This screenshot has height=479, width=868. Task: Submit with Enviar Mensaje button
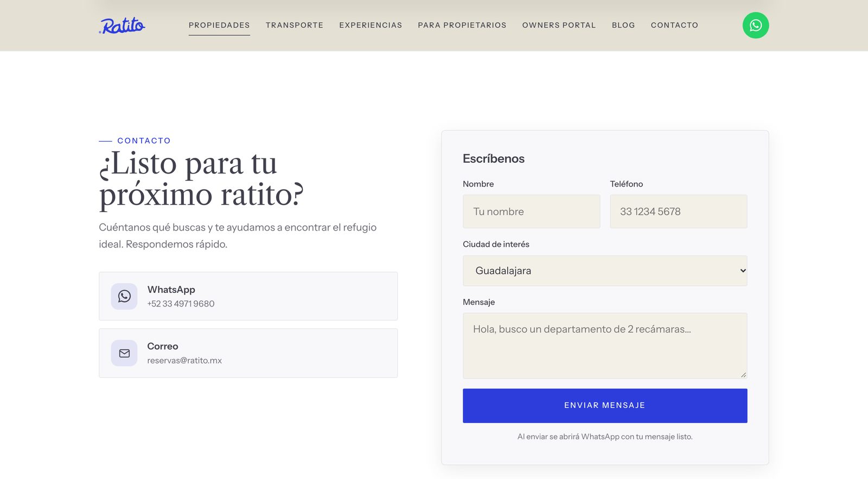(605, 406)
